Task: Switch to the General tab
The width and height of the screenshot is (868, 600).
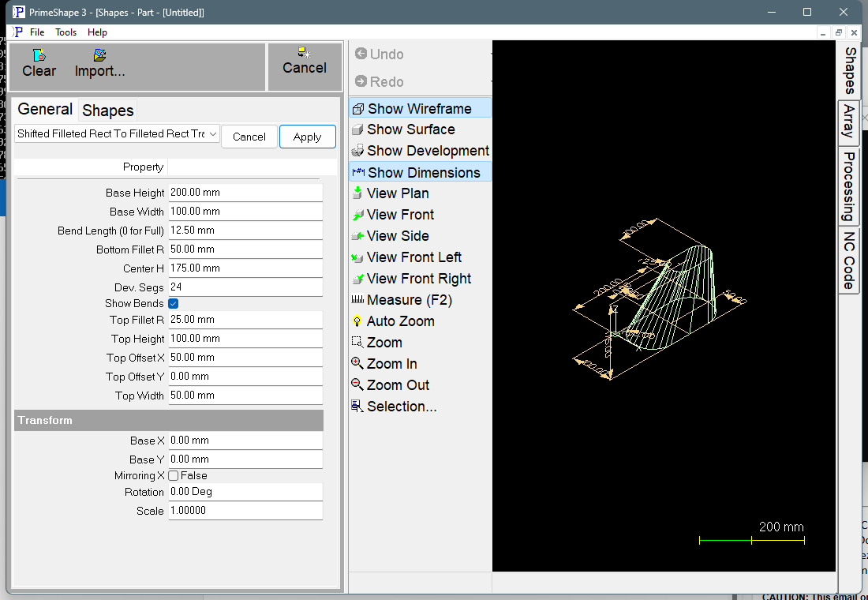Action: click(45, 109)
